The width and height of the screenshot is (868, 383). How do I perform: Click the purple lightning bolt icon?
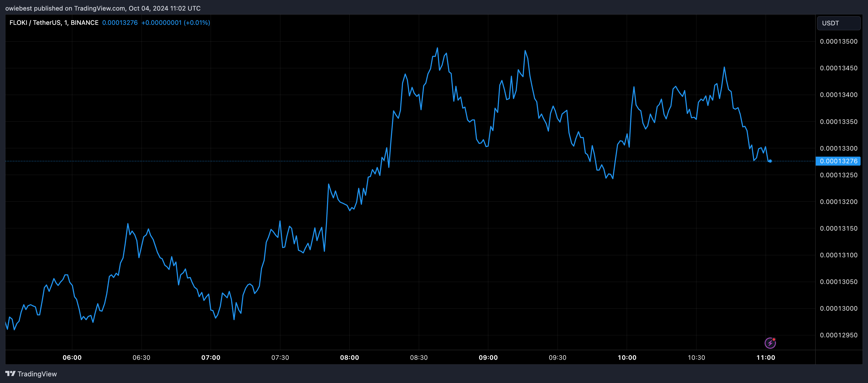tap(770, 343)
